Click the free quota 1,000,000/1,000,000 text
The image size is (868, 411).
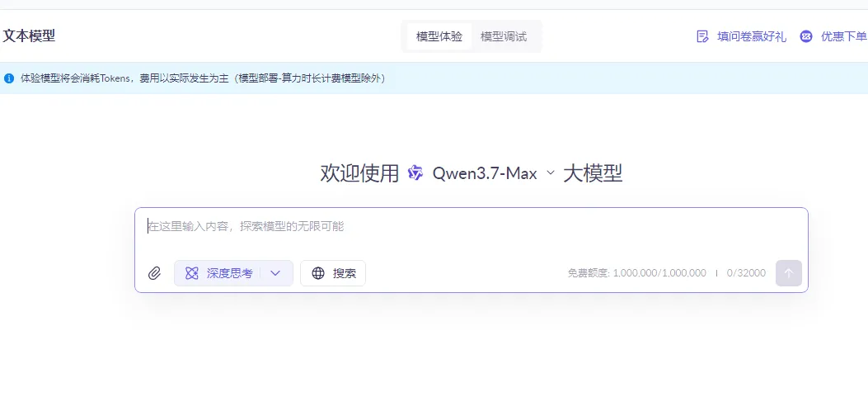tap(636, 273)
